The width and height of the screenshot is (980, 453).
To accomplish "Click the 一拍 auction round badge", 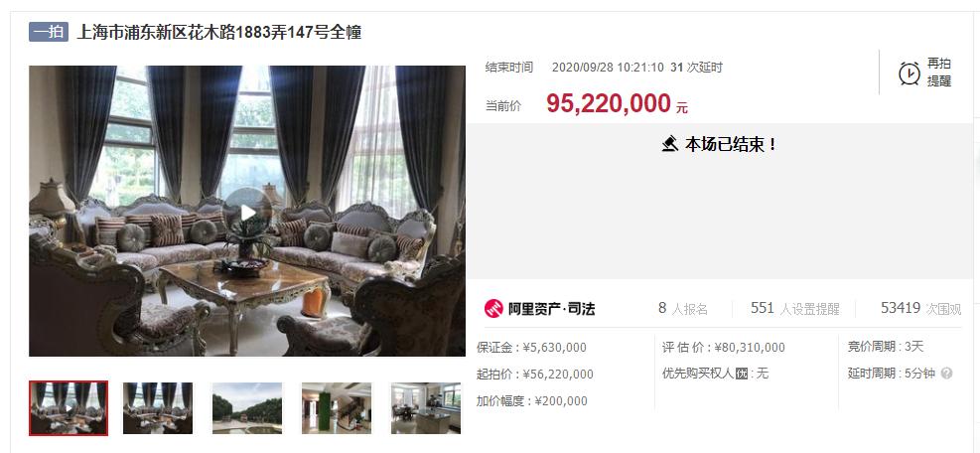I will pos(48,32).
